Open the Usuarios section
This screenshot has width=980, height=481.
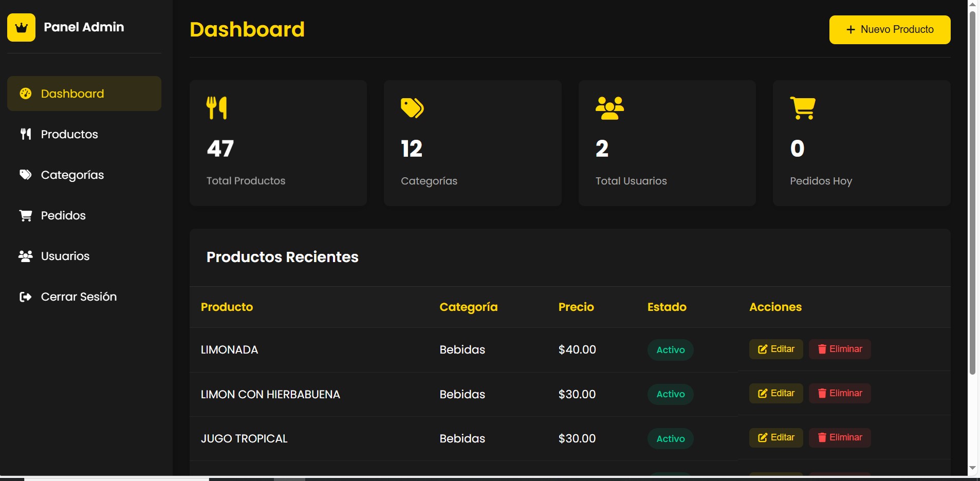[x=65, y=256]
